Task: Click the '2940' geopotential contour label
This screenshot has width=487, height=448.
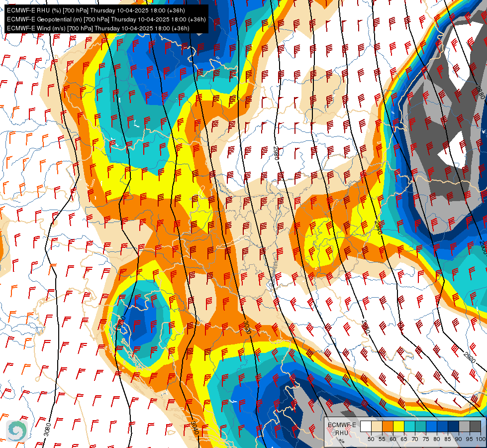Action: pyautogui.click(x=379, y=227)
